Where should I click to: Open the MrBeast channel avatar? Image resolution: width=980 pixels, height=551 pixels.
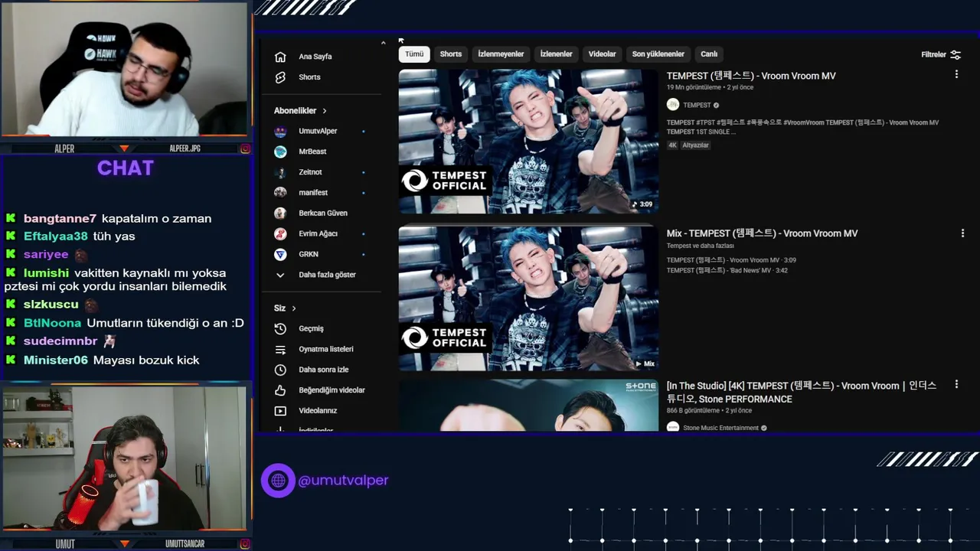coord(280,152)
